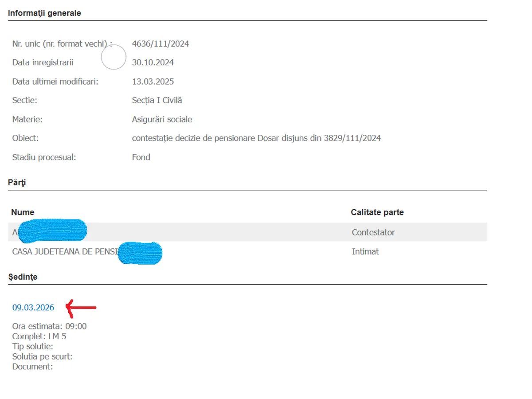532x399 pixels.
Task: Click the red arrow beside the hearing date
Action: click(x=81, y=307)
